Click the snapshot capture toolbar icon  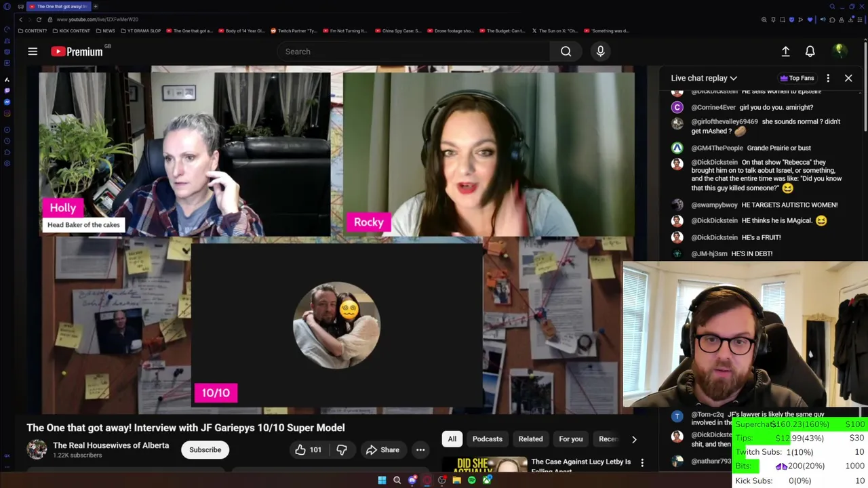tap(783, 20)
